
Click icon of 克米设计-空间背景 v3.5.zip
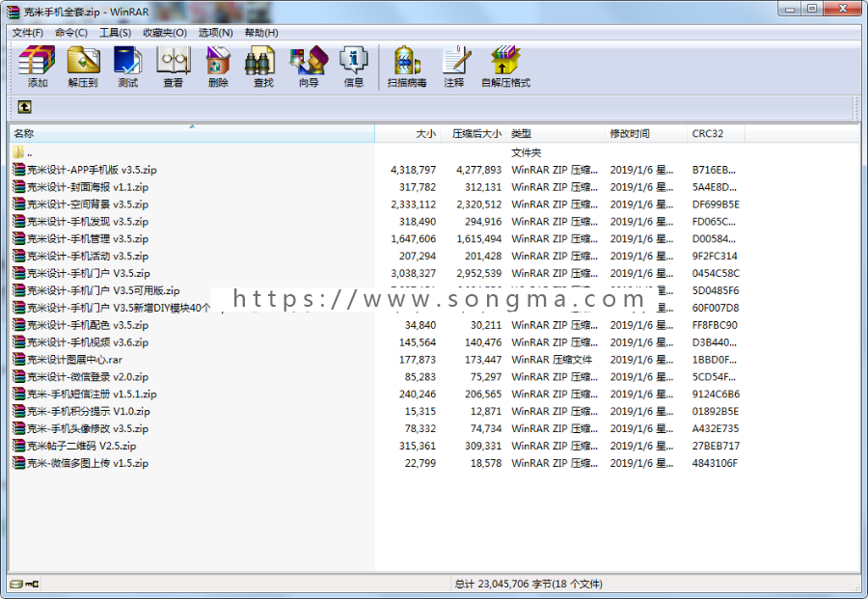(x=19, y=204)
